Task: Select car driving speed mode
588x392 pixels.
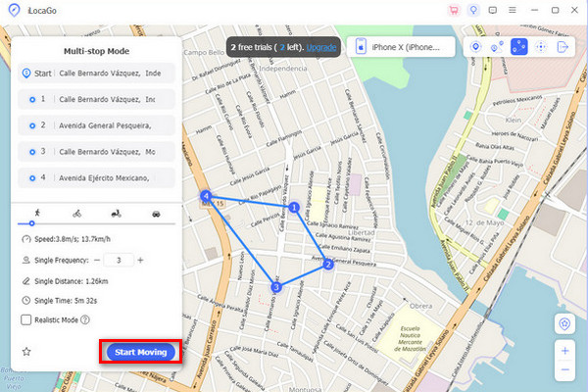Action: pyautogui.click(x=156, y=213)
